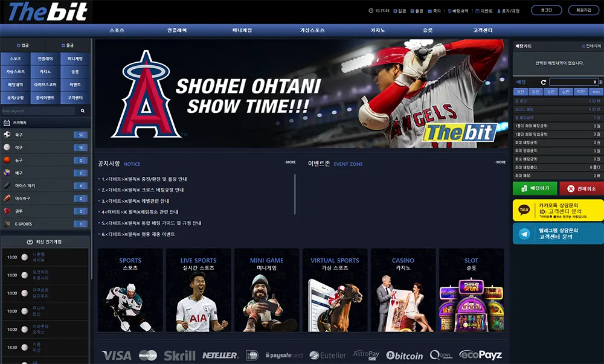604x364 pixels.
Task: Click the 로그인 login button
Action: pyautogui.click(x=546, y=10)
